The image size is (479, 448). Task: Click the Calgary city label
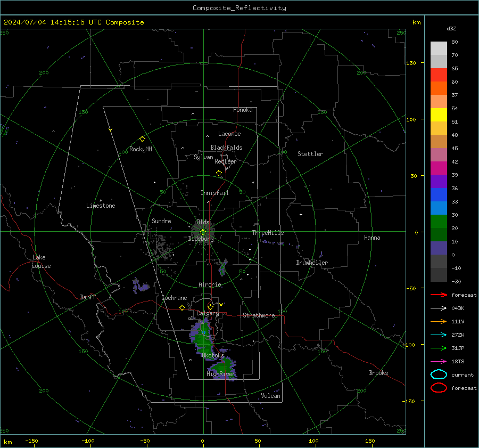(x=208, y=313)
